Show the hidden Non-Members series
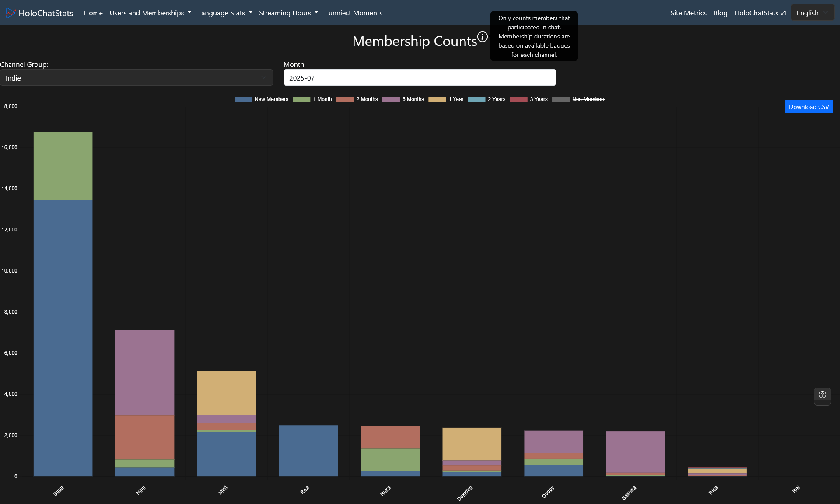The height and width of the screenshot is (504, 840). (578, 99)
